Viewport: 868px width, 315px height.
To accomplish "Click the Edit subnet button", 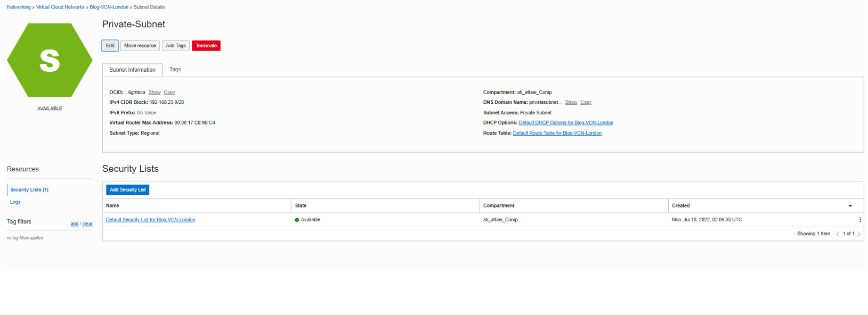I will [x=110, y=46].
